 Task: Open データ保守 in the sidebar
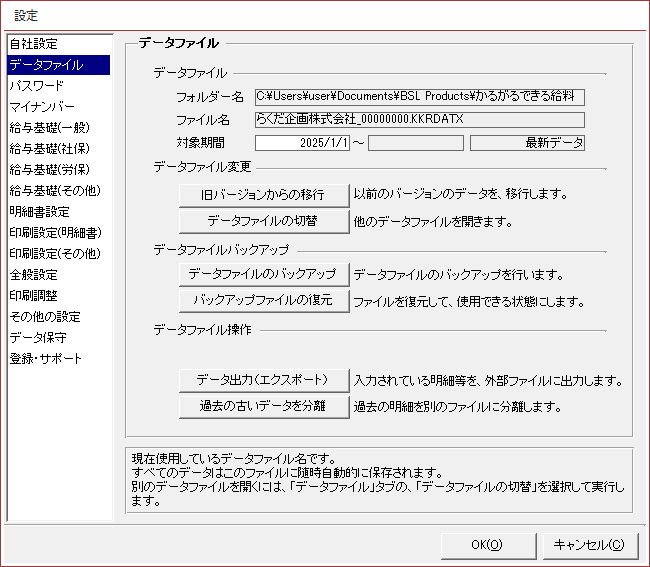click(38, 338)
